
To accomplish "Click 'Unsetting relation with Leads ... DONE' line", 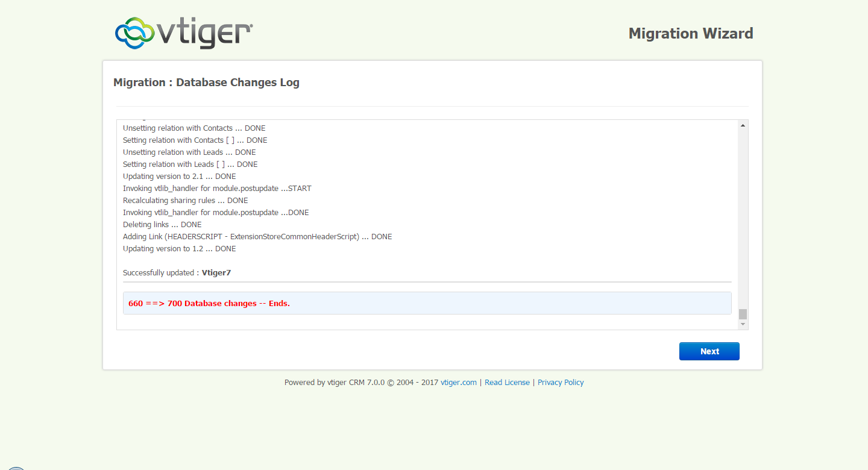I will point(189,152).
